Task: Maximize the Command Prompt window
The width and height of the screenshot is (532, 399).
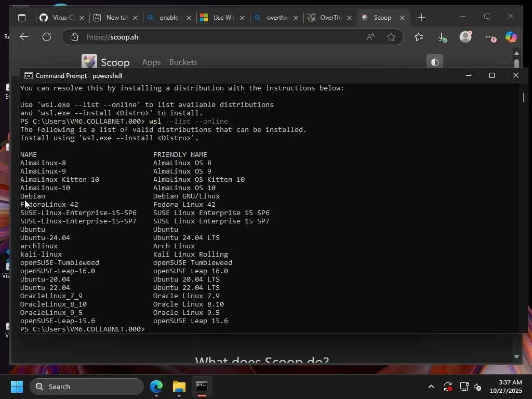Action: point(492,76)
